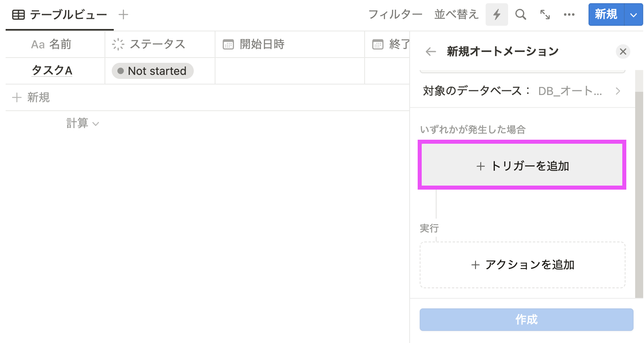Viewport: 644px width, 343px height.
Task: Add a new row with + 新規
Action: pos(31,97)
